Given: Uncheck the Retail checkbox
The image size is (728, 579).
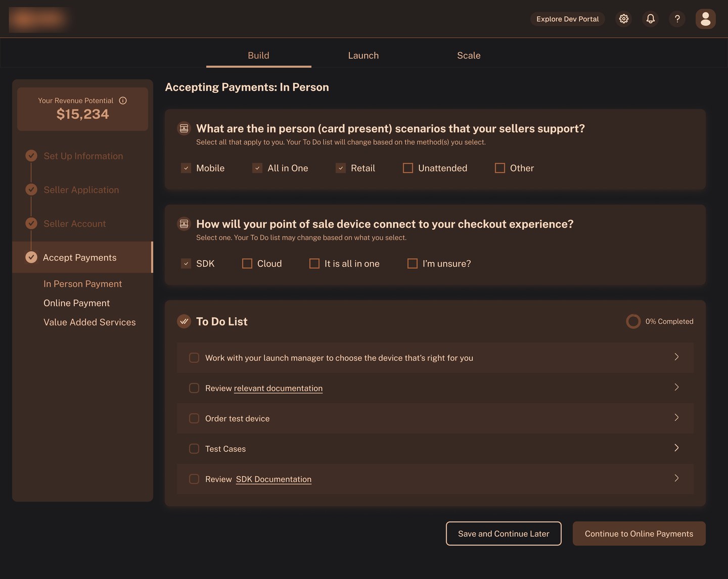Looking at the screenshot, I should (x=341, y=168).
